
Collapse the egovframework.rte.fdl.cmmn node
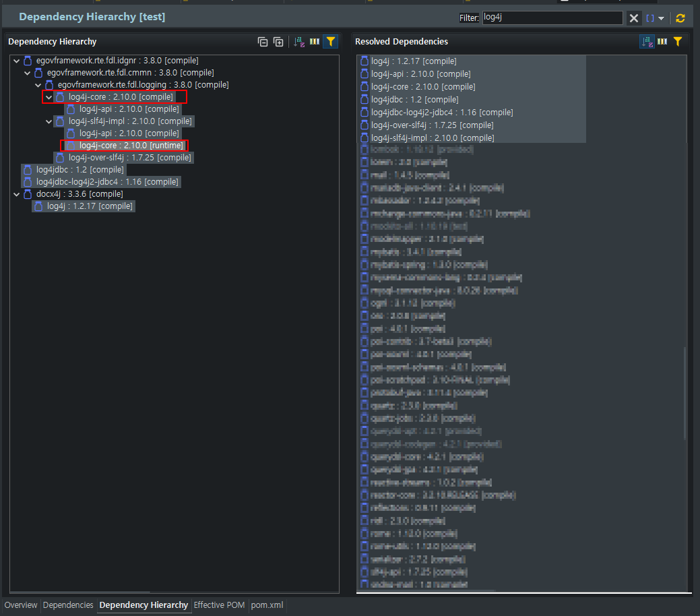point(27,73)
